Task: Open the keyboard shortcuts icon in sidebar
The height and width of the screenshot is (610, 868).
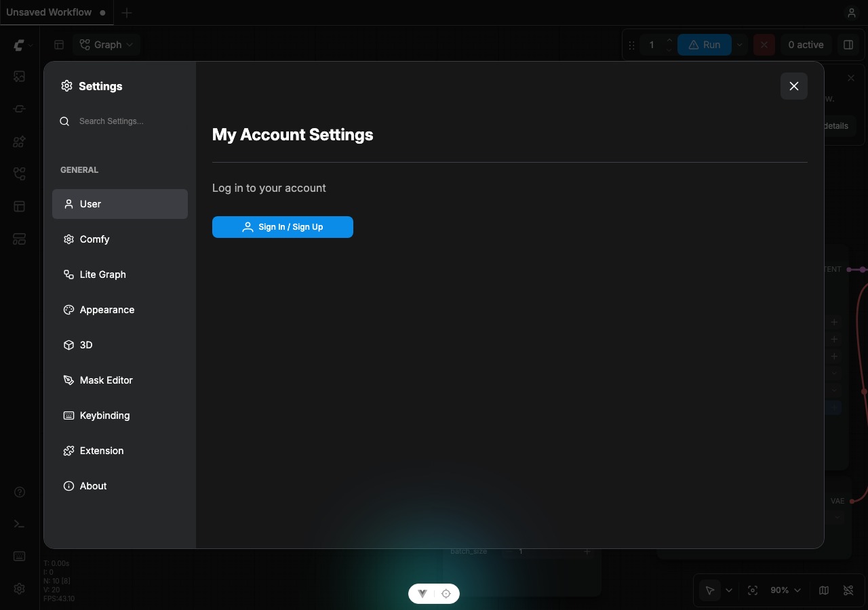Action: pos(20,556)
